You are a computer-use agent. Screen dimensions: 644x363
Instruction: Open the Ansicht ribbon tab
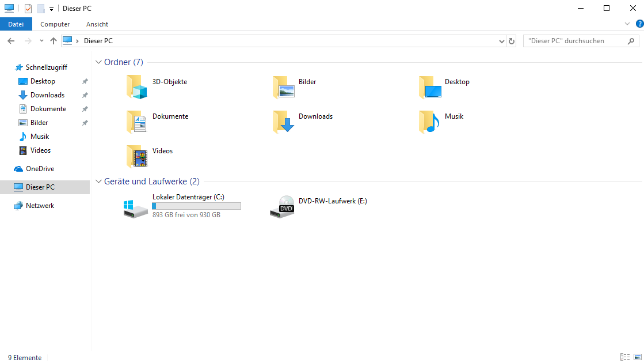97,24
